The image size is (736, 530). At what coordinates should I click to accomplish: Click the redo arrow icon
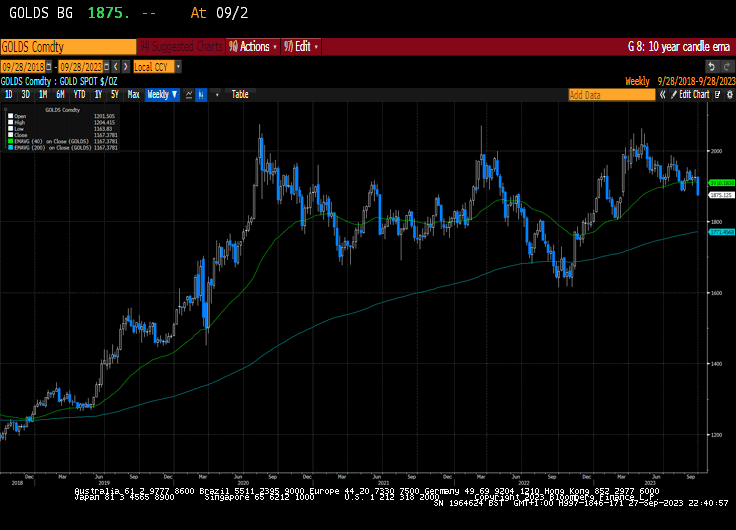(727, 67)
